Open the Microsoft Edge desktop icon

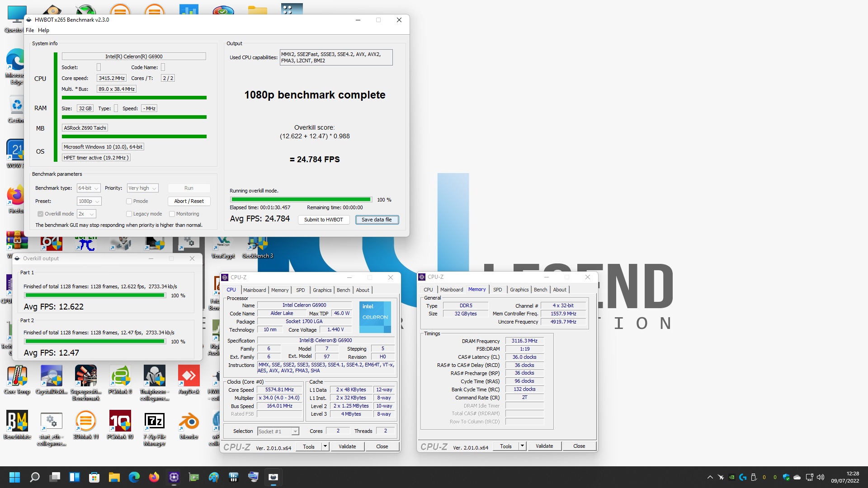15,66
